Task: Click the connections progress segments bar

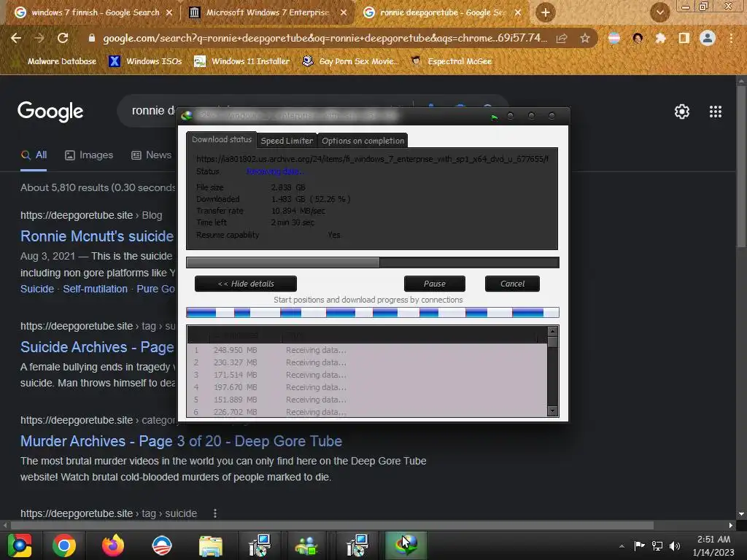Action: pos(373,313)
